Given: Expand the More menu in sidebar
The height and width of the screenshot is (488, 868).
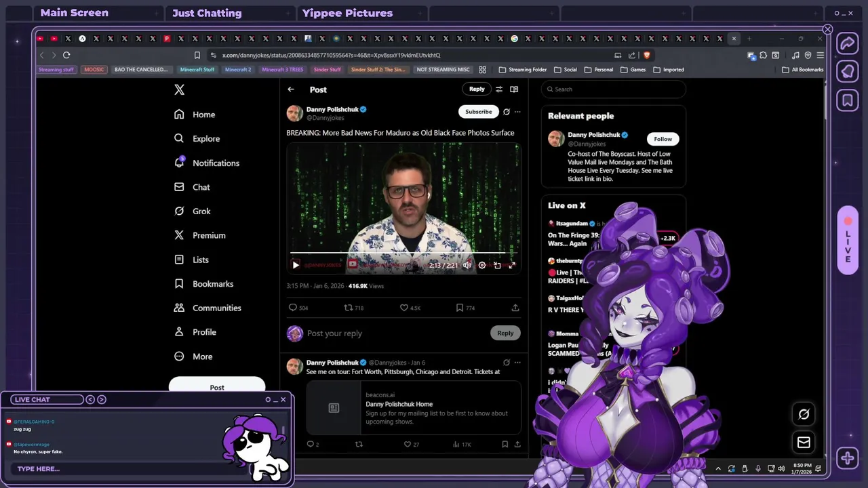Looking at the screenshot, I should click(193, 357).
